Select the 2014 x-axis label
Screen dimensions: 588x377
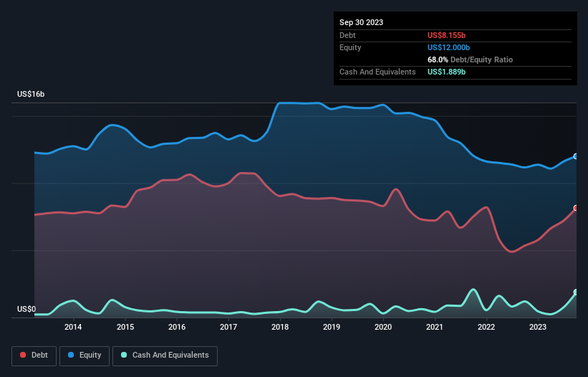pyautogui.click(x=73, y=327)
